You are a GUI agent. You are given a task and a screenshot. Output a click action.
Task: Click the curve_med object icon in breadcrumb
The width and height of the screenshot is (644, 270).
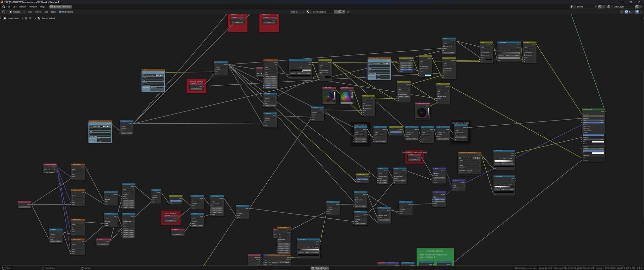(x=5, y=18)
